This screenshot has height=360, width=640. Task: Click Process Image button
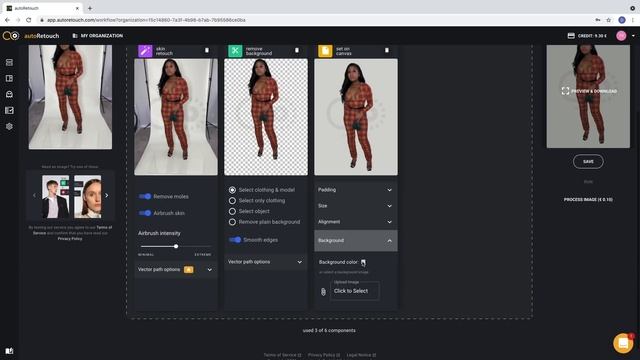pyautogui.click(x=588, y=200)
